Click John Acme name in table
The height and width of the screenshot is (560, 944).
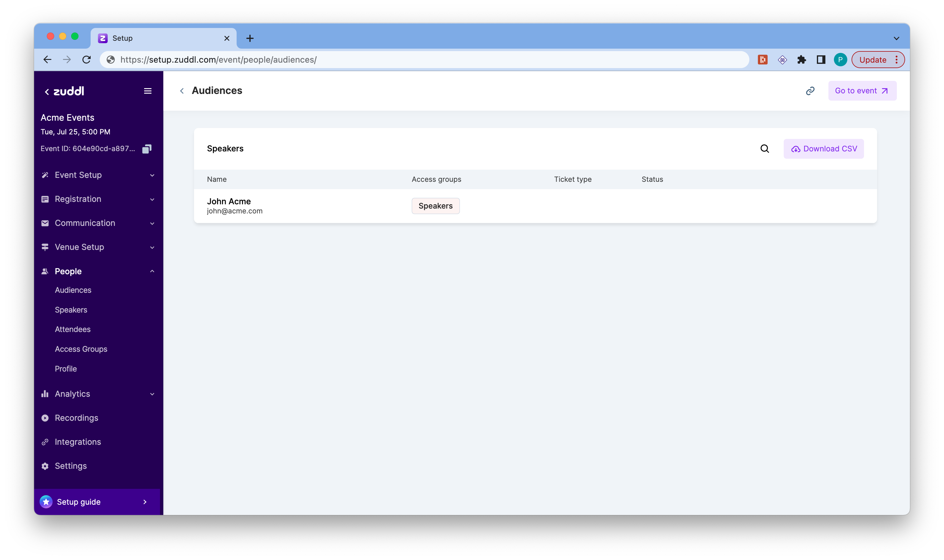click(228, 202)
